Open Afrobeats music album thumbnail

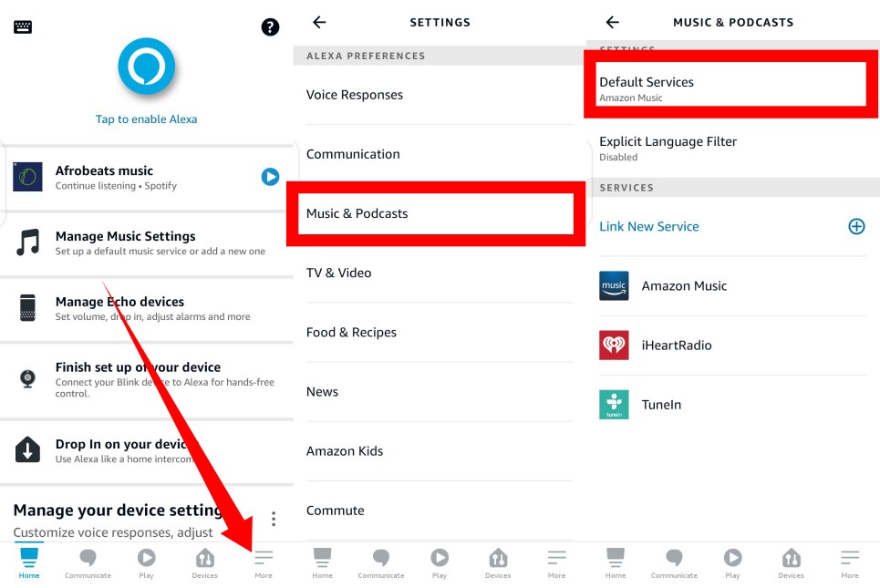point(27,177)
